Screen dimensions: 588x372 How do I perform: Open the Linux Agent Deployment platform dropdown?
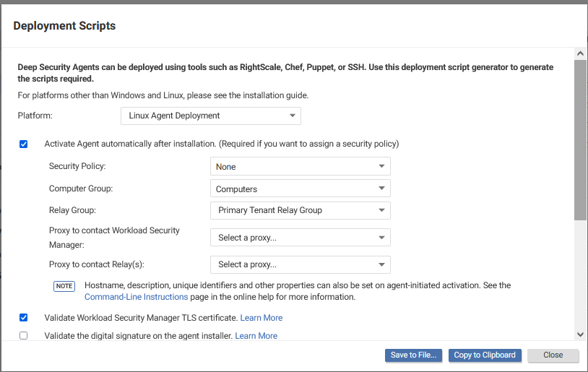211,116
